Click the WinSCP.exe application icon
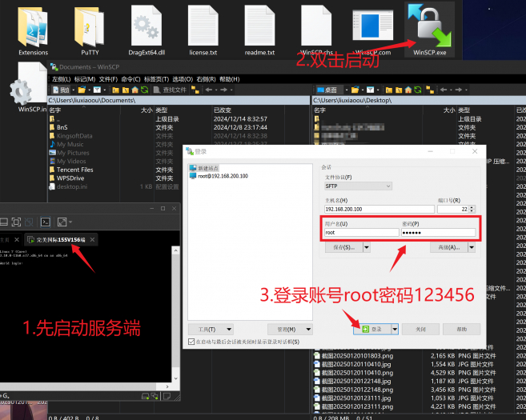This screenshot has width=526, height=420. 430,24
